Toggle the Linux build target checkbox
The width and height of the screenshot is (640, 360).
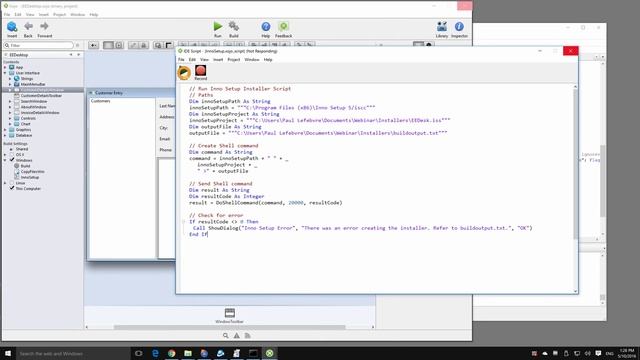12,183
